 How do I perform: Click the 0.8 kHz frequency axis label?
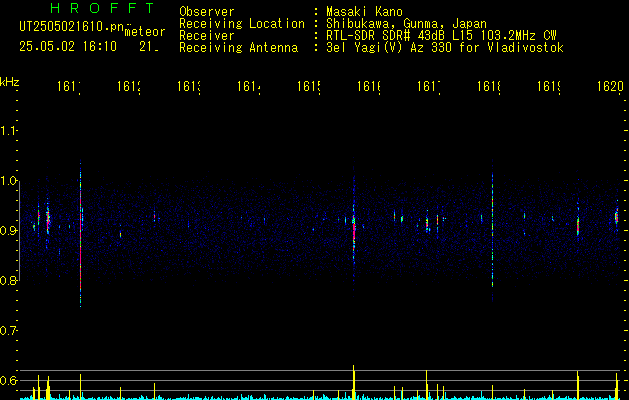pyautogui.click(x=8, y=280)
